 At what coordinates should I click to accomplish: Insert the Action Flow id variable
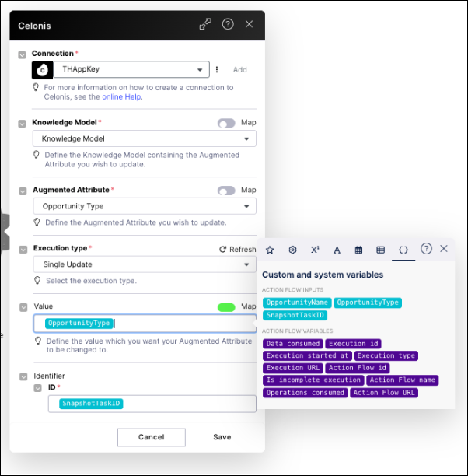click(358, 368)
